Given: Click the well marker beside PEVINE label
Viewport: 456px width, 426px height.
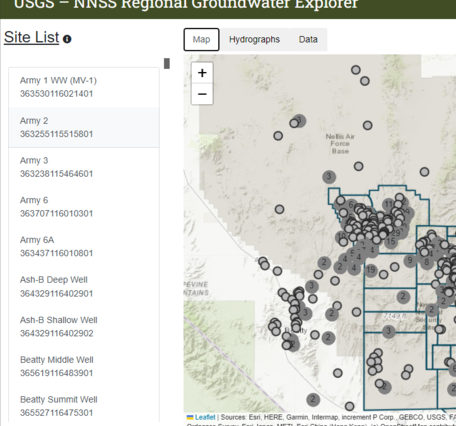Looking at the screenshot, I should 277,271.
